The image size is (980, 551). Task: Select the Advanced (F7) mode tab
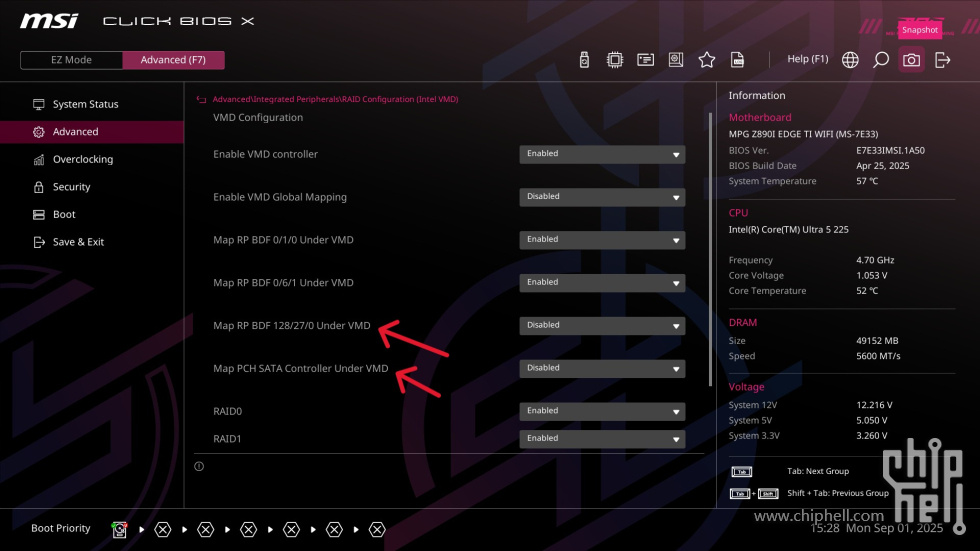click(173, 60)
